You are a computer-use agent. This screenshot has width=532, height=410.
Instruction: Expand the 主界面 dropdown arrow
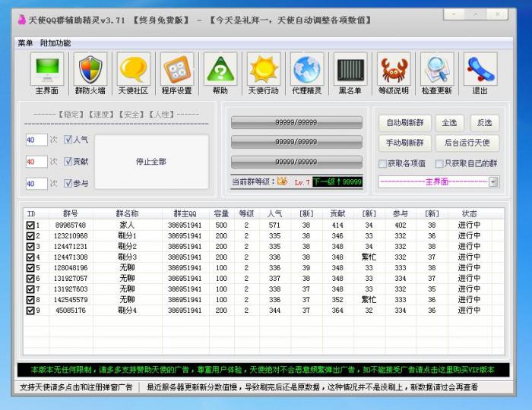coord(494,182)
